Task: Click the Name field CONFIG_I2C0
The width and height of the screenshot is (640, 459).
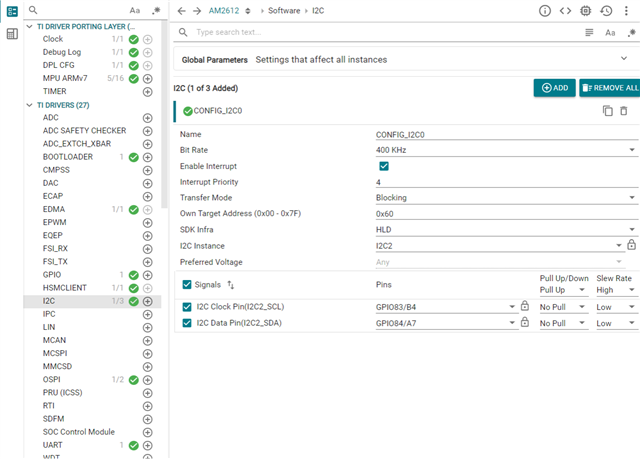Action: coord(506,134)
